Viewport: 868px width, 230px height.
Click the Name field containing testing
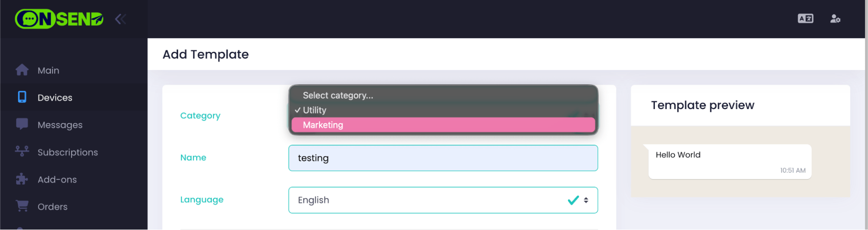click(443, 158)
